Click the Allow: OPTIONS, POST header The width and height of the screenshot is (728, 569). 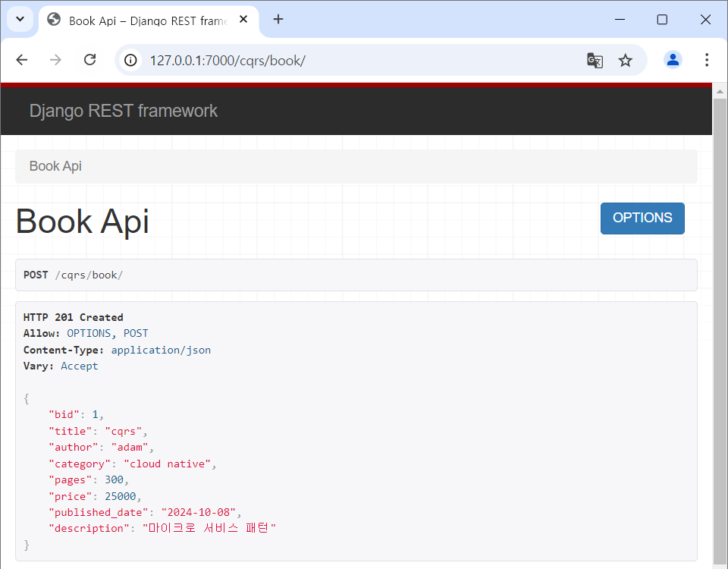click(86, 334)
